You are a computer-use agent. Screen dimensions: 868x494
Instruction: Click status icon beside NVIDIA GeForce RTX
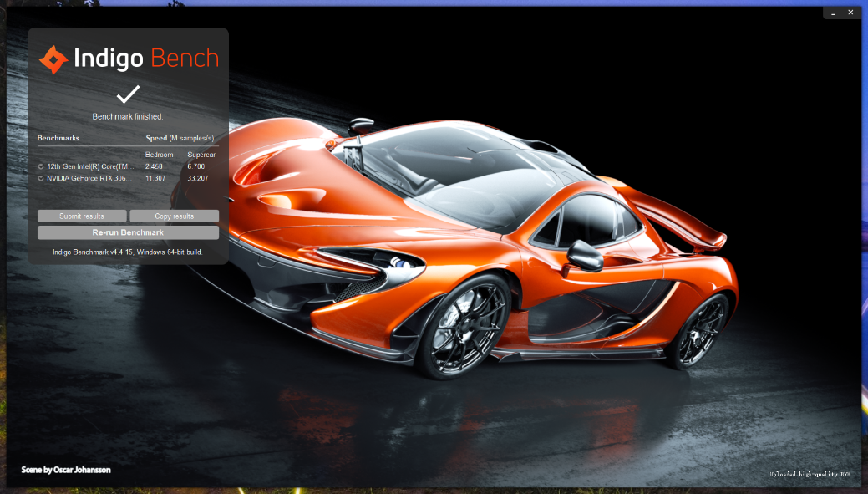[x=41, y=178]
